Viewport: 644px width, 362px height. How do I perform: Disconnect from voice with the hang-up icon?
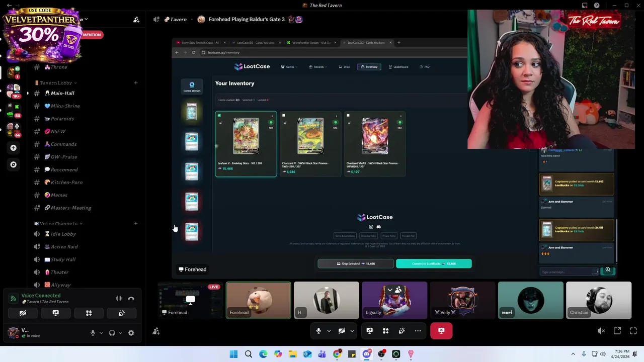tap(131, 298)
